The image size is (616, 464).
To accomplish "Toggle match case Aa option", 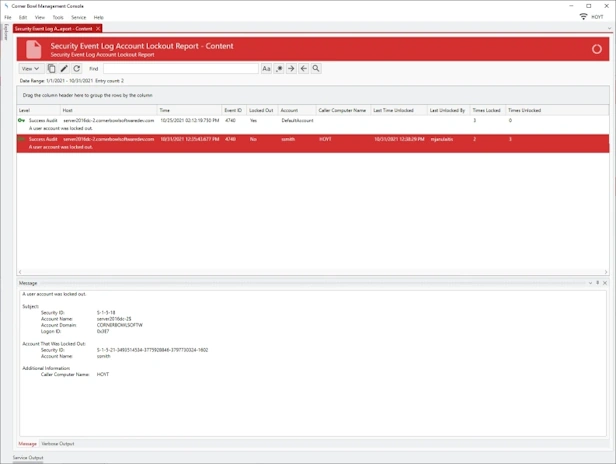I will coord(266,69).
